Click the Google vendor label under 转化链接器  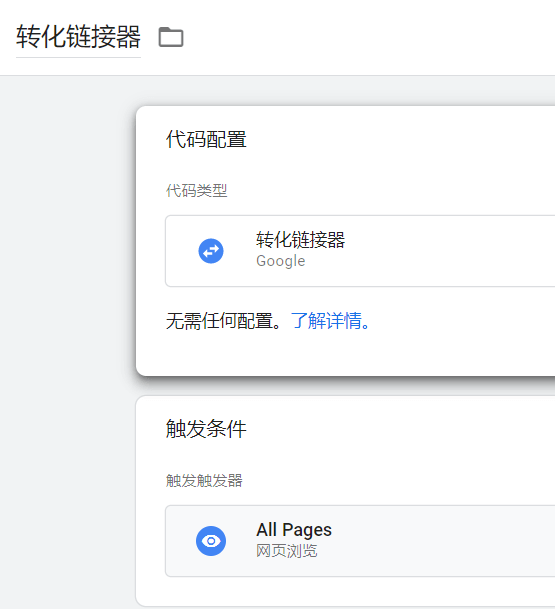(x=280, y=261)
